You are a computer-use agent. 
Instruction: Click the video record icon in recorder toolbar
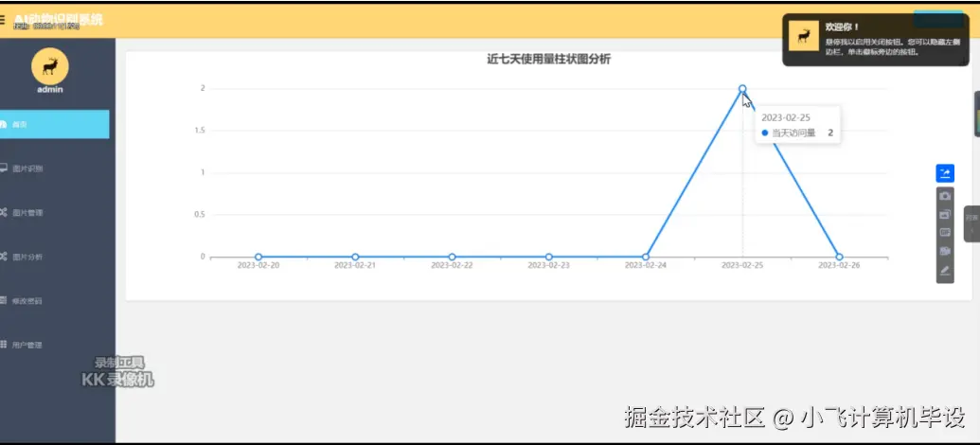click(x=945, y=251)
